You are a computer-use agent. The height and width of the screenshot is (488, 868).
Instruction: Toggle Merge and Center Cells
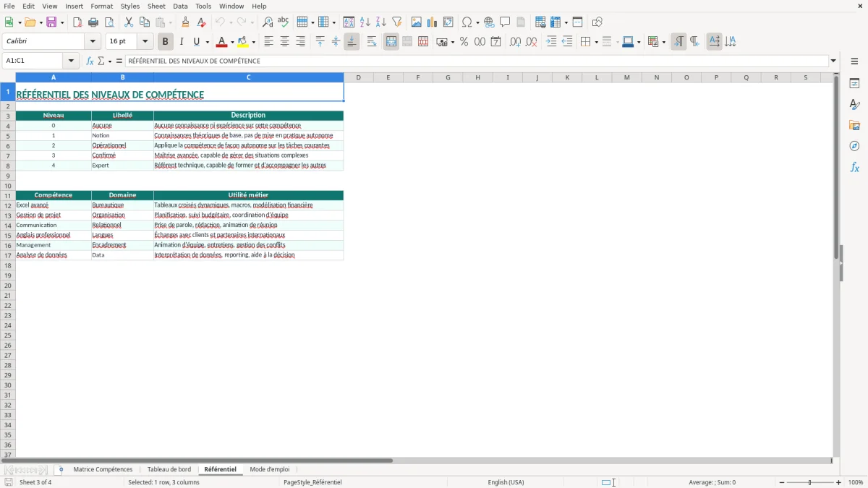pyautogui.click(x=391, y=42)
